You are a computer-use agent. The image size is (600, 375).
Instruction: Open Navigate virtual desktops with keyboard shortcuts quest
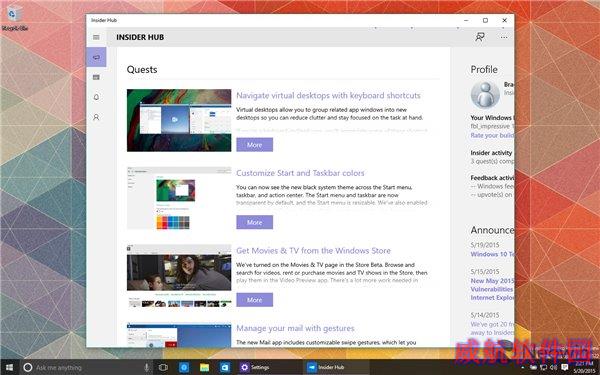coord(328,95)
